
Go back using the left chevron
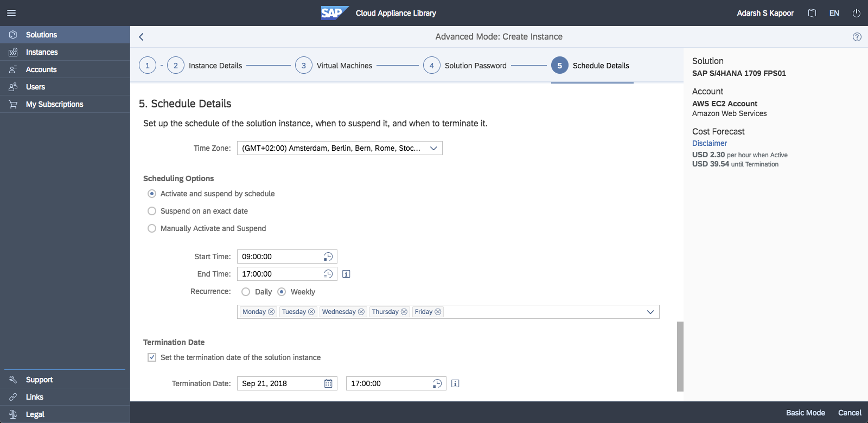tap(141, 37)
